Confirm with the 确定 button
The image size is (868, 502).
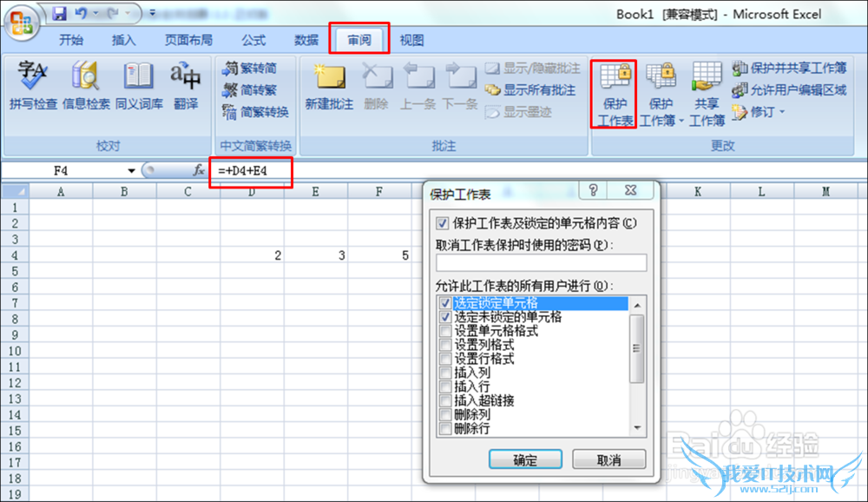click(x=525, y=459)
